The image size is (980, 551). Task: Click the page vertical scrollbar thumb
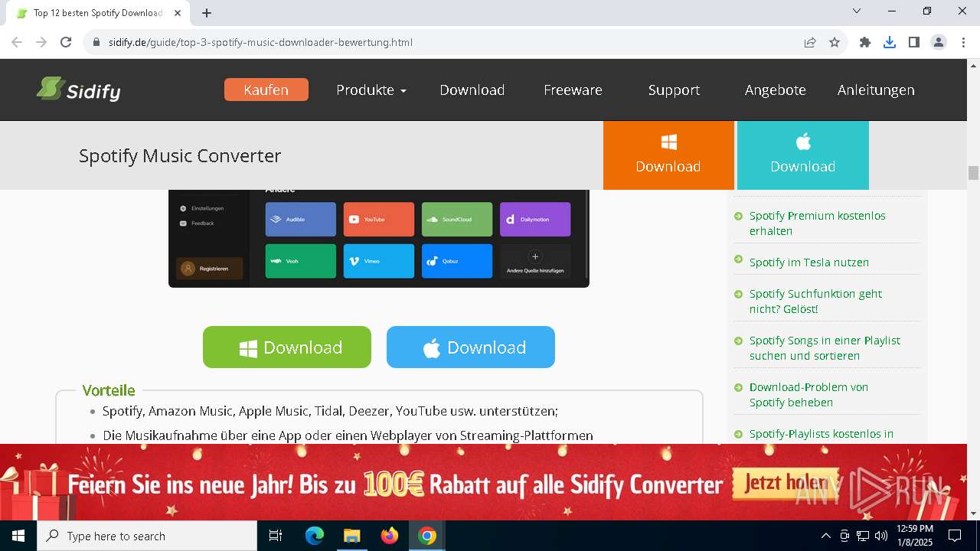(973, 173)
